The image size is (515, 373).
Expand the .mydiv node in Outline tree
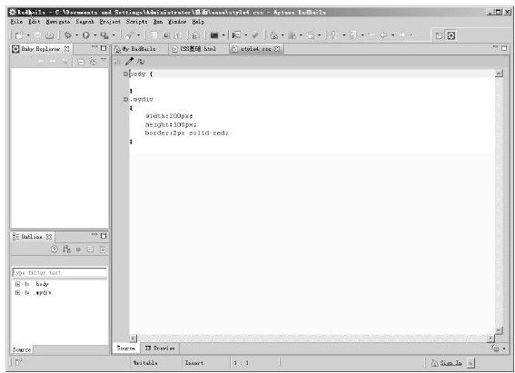tap(18, 293)
